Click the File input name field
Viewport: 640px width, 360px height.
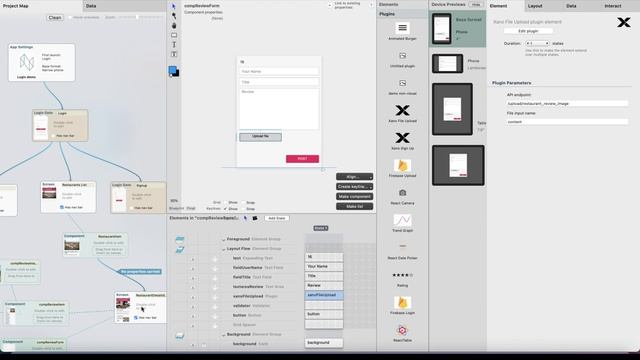tap(567, 122)
